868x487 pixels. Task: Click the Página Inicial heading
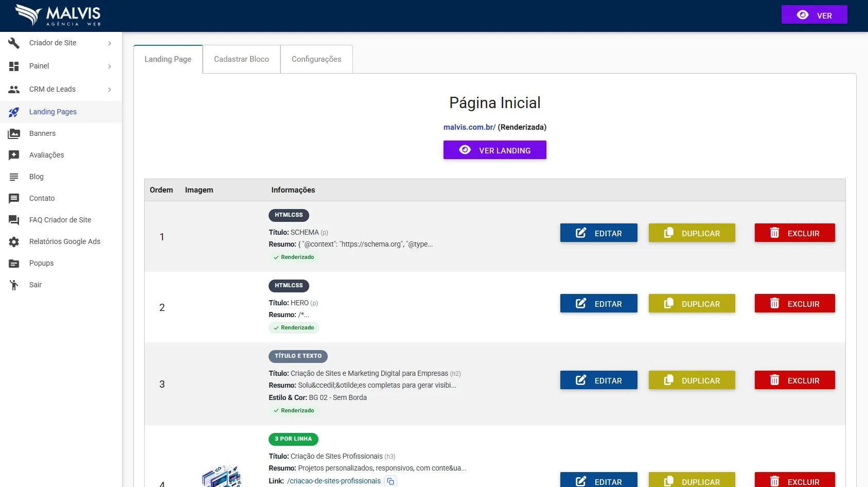pos(495,103)
